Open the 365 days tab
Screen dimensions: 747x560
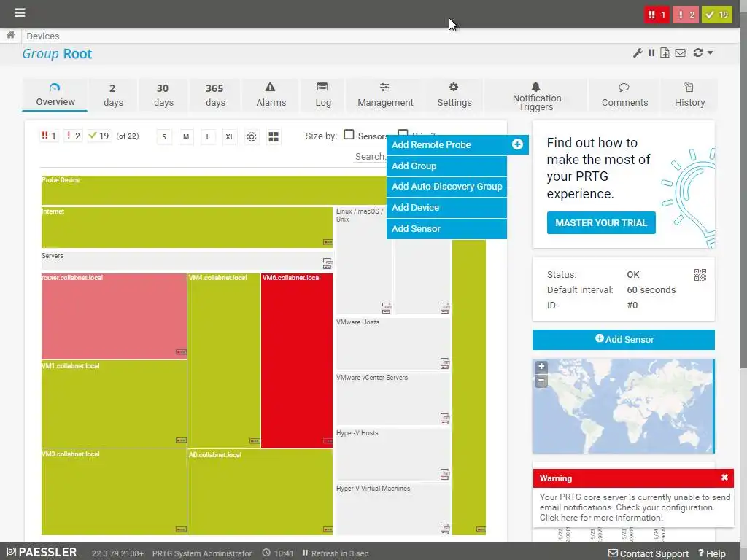[x=215, y=95]
